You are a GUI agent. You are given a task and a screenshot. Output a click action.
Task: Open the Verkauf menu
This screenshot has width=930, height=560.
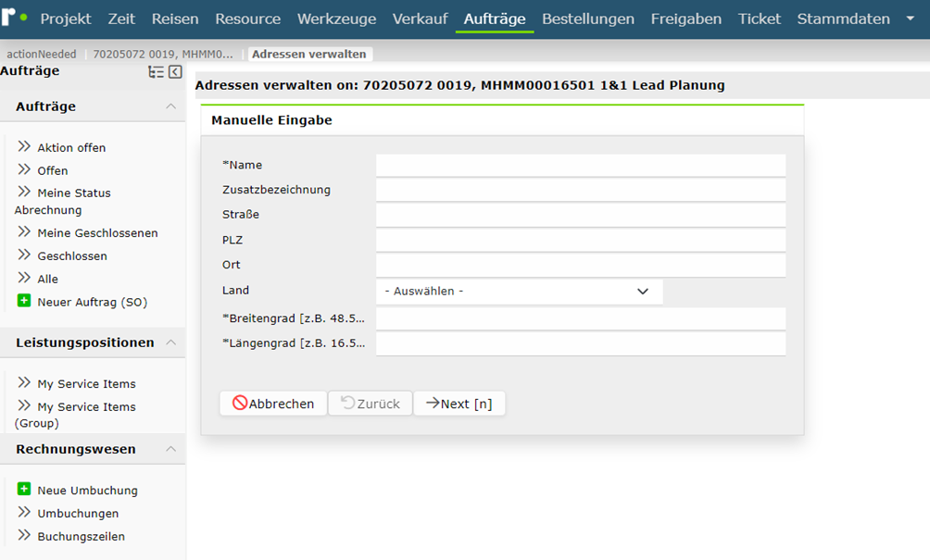[420, 19]
